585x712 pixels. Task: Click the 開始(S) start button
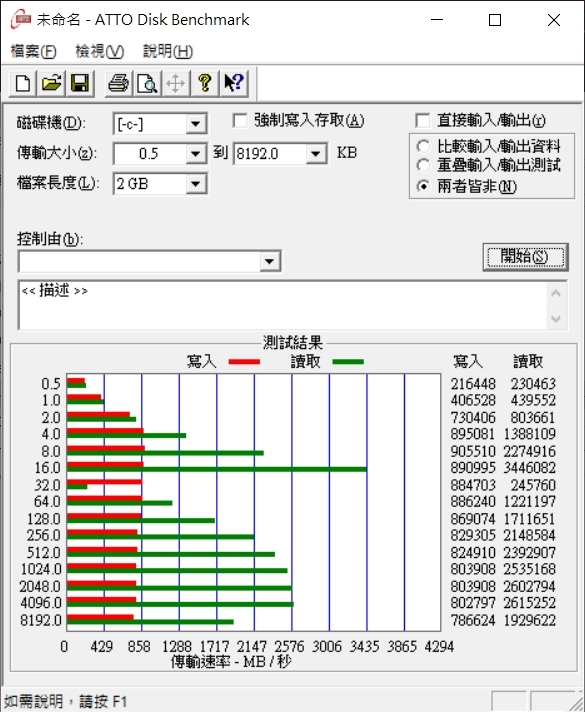coord(526,257)
